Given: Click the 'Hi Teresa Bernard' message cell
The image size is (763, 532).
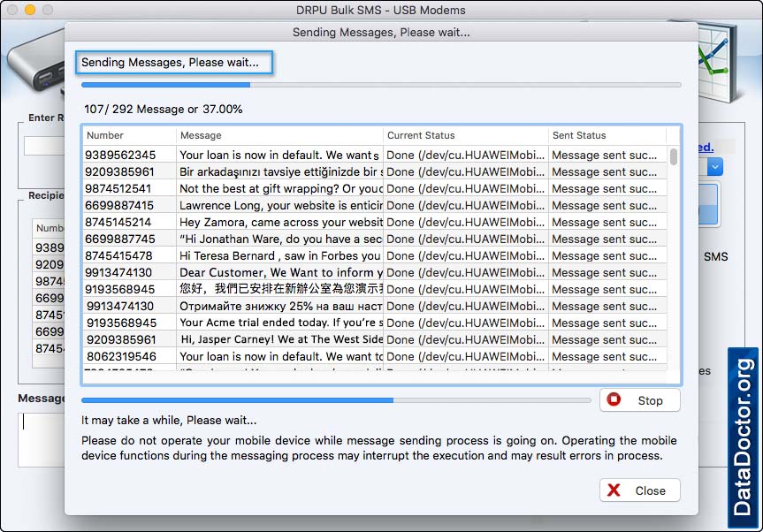Looking at the screenshot, I should (x=280, y=255).
